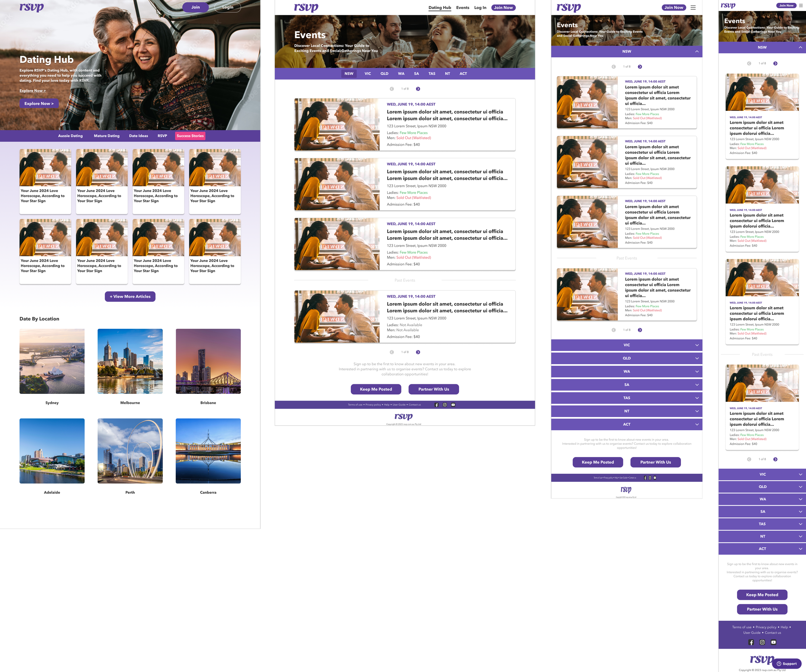Open Dating Hub in the top navigation
This screenshot has height=672, width=806.
tap(439, 8)
